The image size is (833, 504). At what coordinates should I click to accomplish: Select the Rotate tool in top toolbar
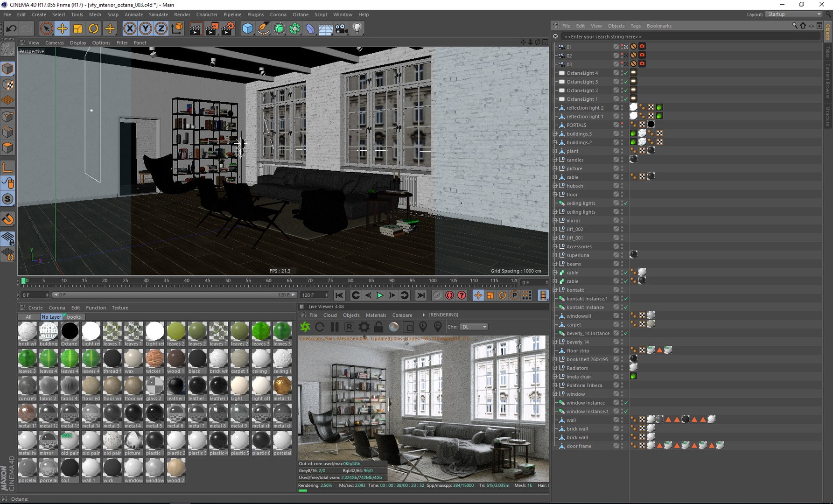(x=94, y=29)
